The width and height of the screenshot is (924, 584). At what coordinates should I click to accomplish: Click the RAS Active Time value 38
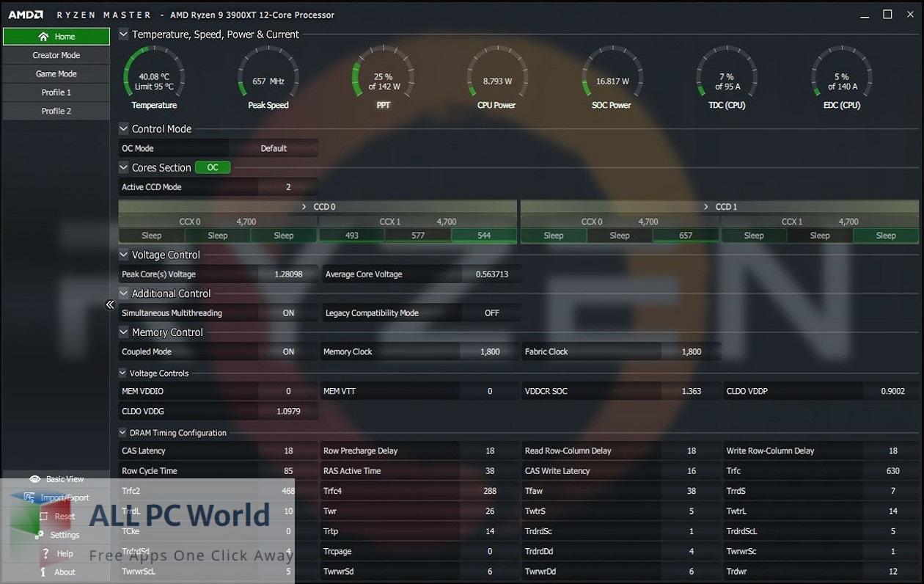[490, 471]
